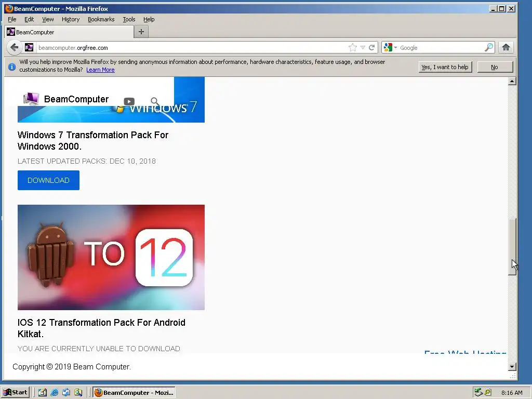This screenshot has width=532, height=399.
Task: Select the BeamComputer tab
Action: 69,32
